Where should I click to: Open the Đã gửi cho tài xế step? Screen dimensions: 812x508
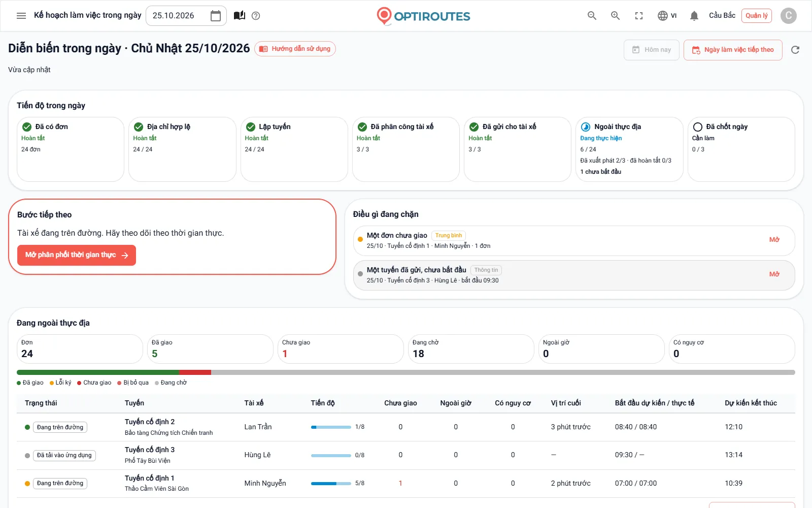(518, 149)
